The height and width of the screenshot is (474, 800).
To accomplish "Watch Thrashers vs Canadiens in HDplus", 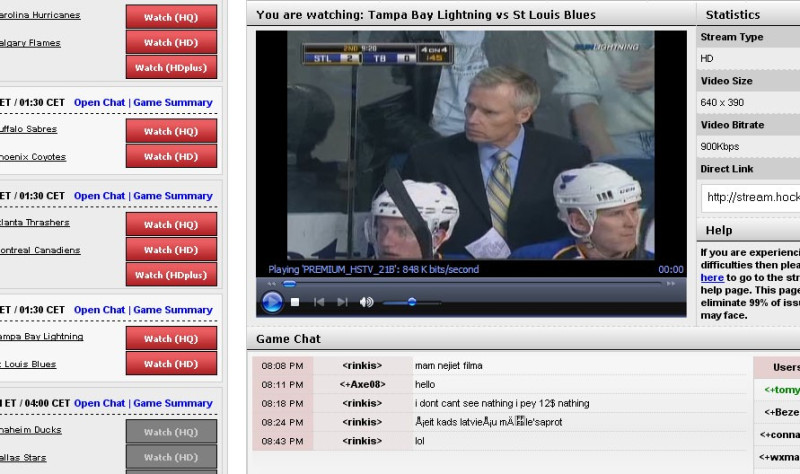I will [171, 275].
